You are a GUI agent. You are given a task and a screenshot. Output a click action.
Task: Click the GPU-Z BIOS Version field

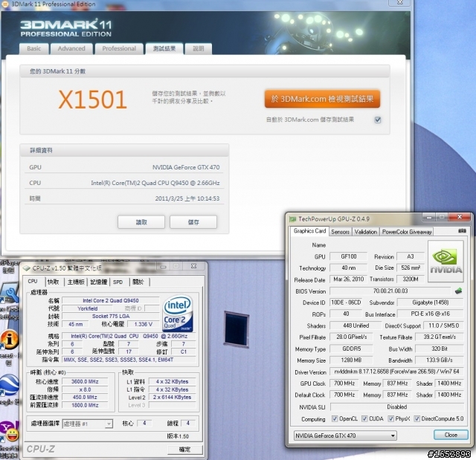[x=390, y=291]
